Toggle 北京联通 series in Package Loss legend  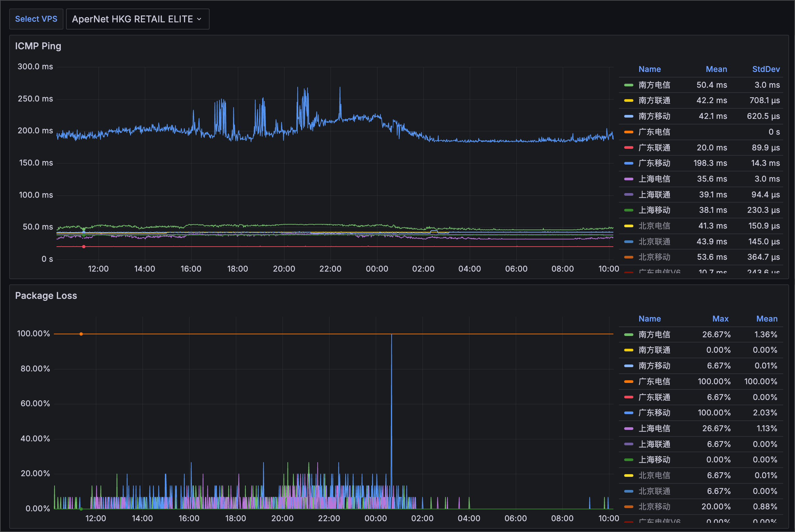click(654, 491)
